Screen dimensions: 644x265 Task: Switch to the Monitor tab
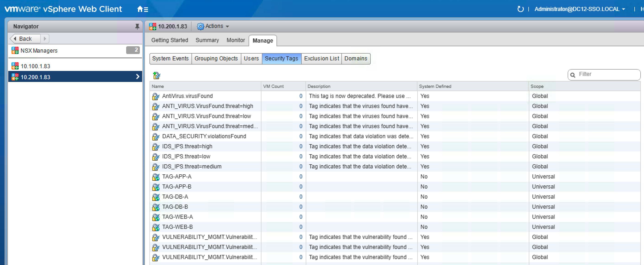click(x=235, y=40)
